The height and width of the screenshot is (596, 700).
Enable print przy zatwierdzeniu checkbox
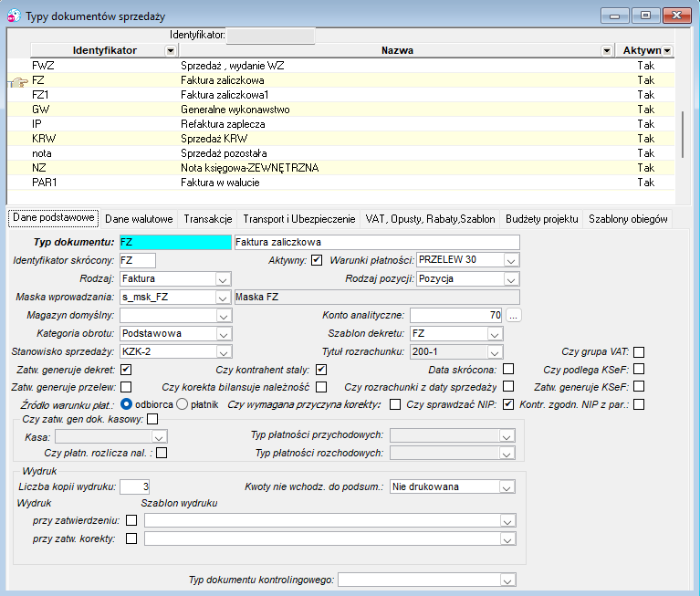tap(131, 520)
